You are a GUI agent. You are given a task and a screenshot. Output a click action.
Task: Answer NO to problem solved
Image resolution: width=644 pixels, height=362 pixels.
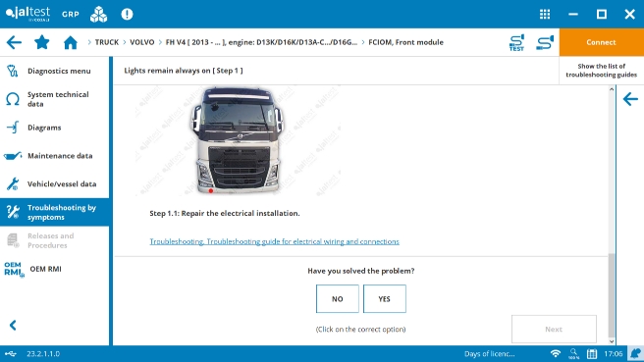pos(337,299)
